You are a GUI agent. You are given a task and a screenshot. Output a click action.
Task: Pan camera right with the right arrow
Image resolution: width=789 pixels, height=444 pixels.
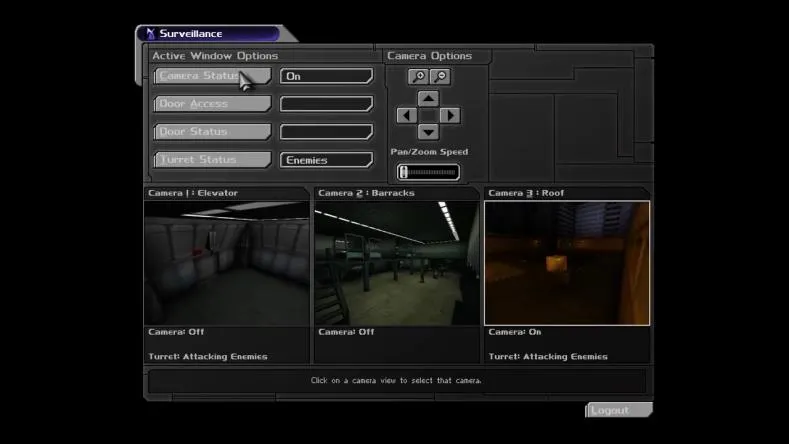pos(450,115)
